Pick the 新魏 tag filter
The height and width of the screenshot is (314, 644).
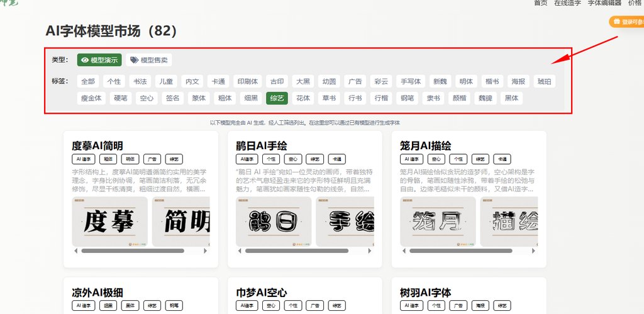(x=440, y=81)
